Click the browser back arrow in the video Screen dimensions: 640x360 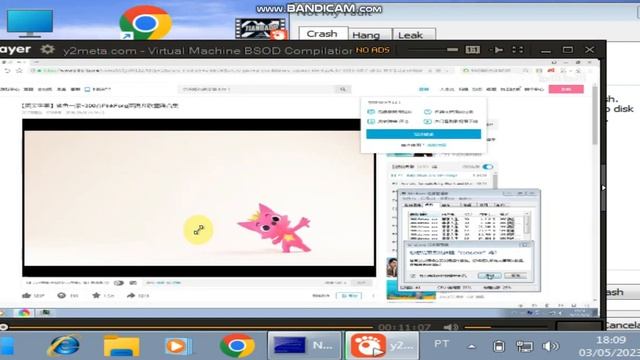[x=7, y=71]
